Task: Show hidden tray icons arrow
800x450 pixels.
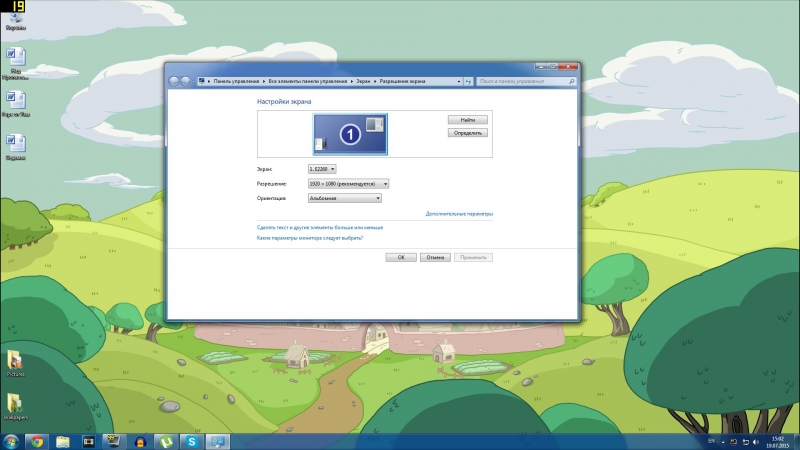Action: [722, 442]
